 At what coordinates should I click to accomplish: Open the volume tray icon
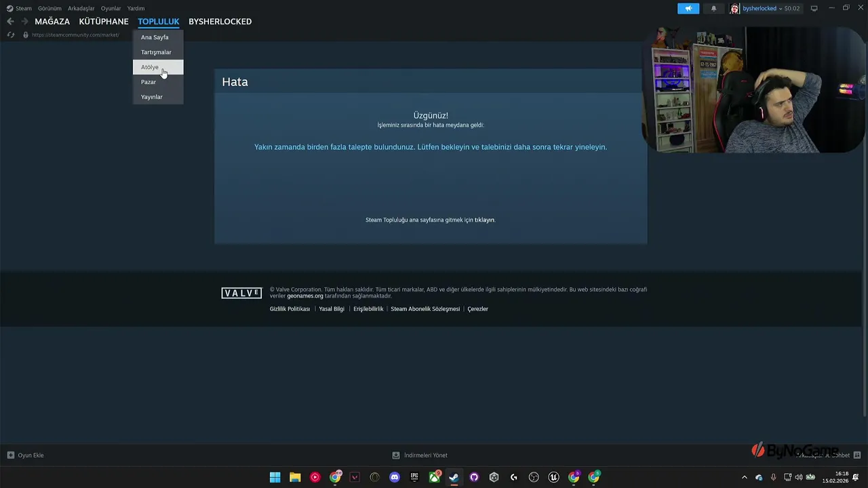[x=798, y=477]
